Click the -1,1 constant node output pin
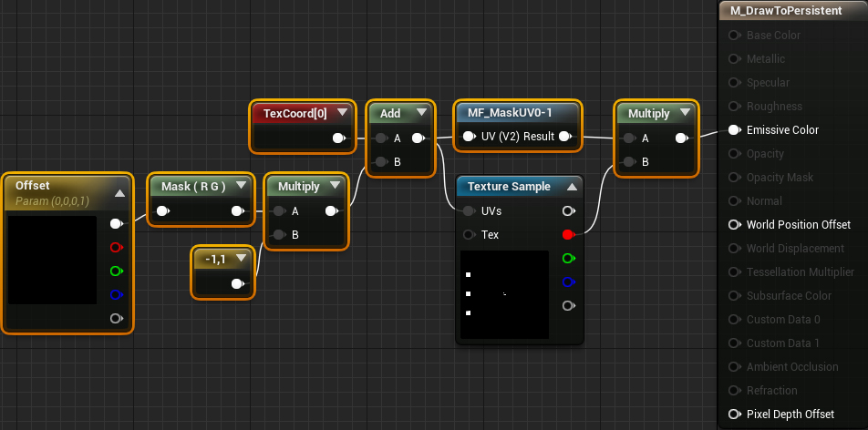868x430 pixels. pos(237,284)
